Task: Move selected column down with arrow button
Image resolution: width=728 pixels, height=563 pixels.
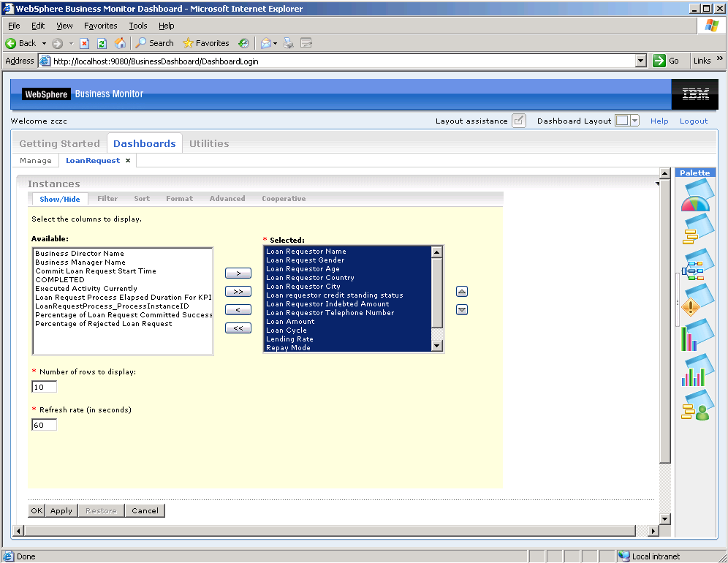Action: [x=461, y=309]
